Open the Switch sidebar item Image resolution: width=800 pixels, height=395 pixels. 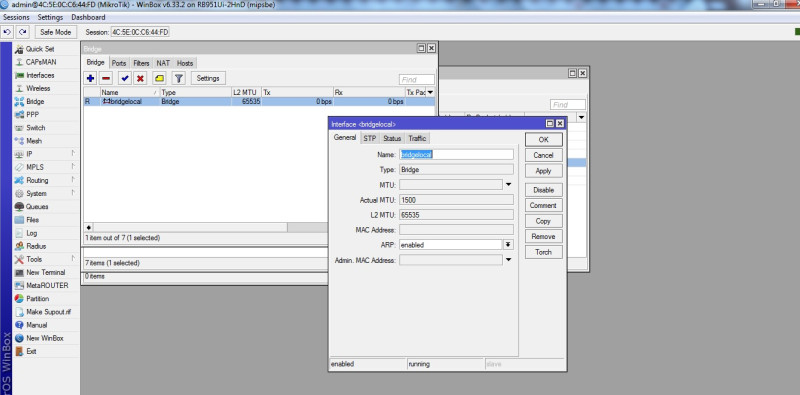(35, 128)
